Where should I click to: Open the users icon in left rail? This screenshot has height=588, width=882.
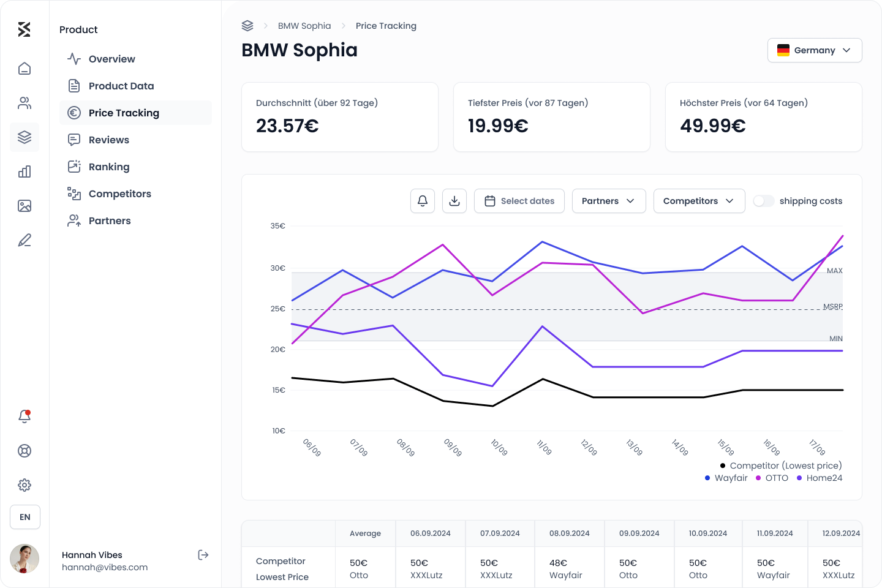click(24, 103)
